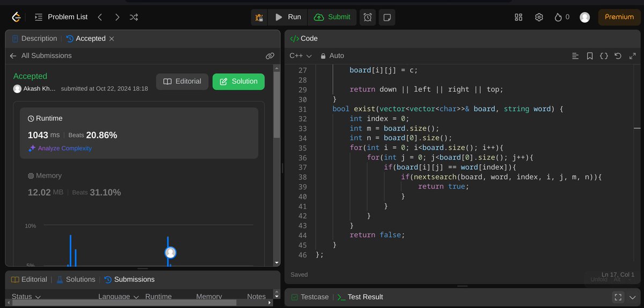Click the Auto lock indicator
Screen dimensions: 644x308
click(x=332, y=56)
